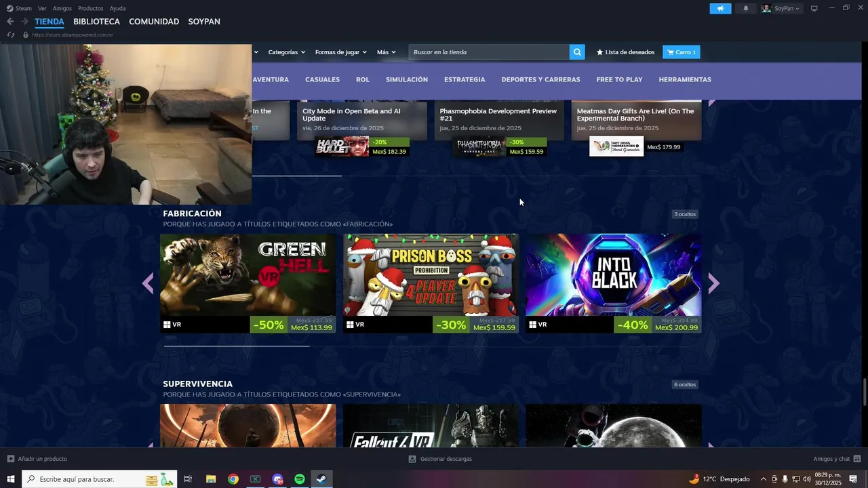The width and height of the screenshot is (868, 488).
Task: Click Hot Dogs Horseshoes price capsule
Action: tap(636, 146)
